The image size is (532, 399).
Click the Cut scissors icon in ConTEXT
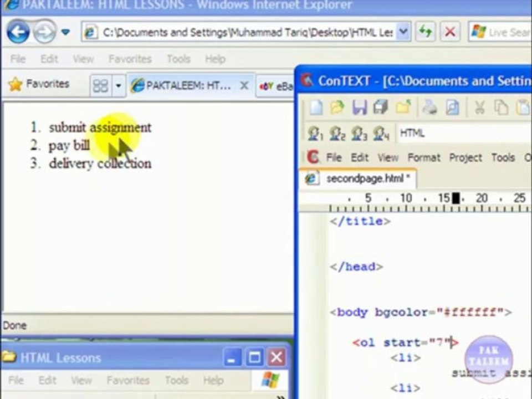479,108
